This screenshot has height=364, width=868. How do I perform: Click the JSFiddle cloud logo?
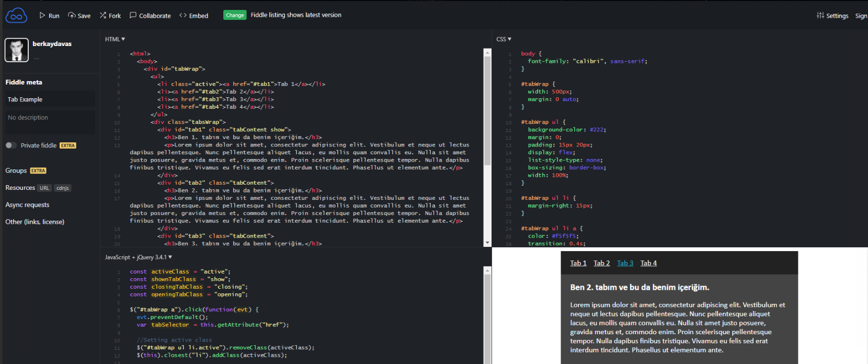click(16, 16)
